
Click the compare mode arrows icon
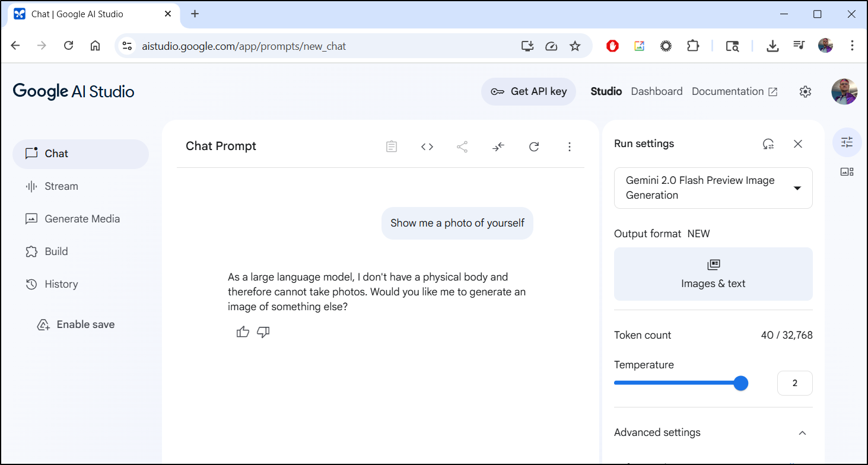point(498,146)
